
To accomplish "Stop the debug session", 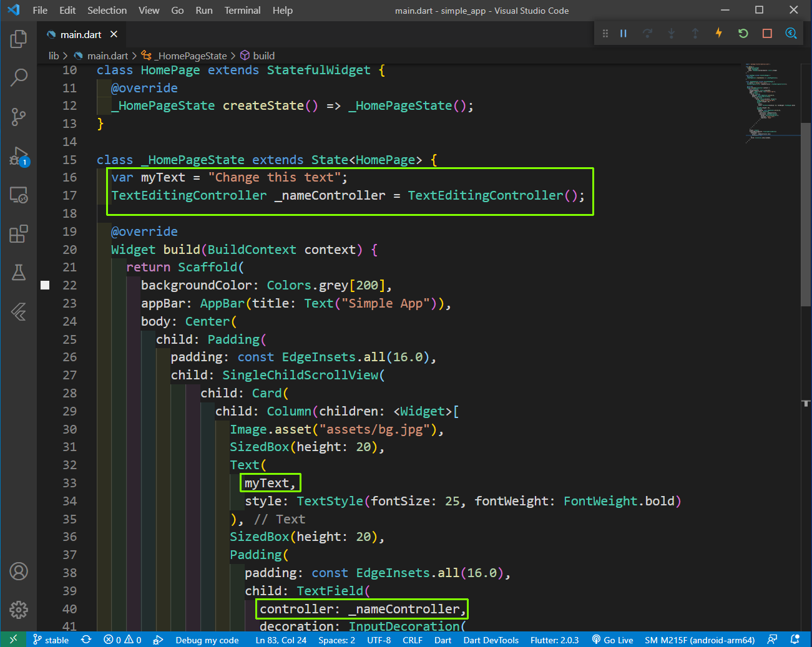I will coord(767,34).
